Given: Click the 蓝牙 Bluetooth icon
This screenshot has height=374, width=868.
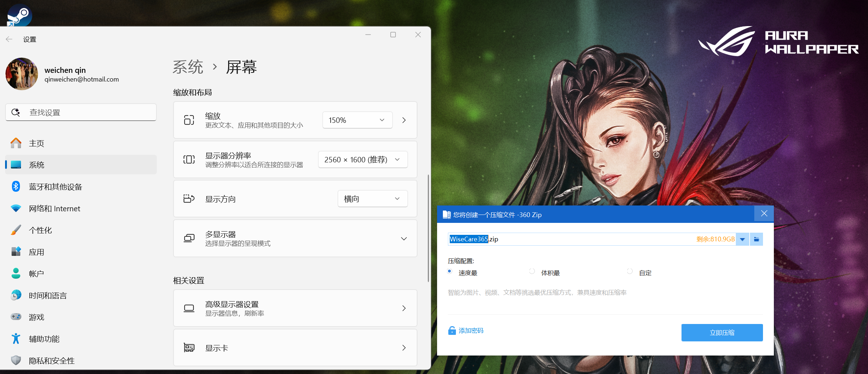Looking at the screenshot, I should click(x=16, y=186).
